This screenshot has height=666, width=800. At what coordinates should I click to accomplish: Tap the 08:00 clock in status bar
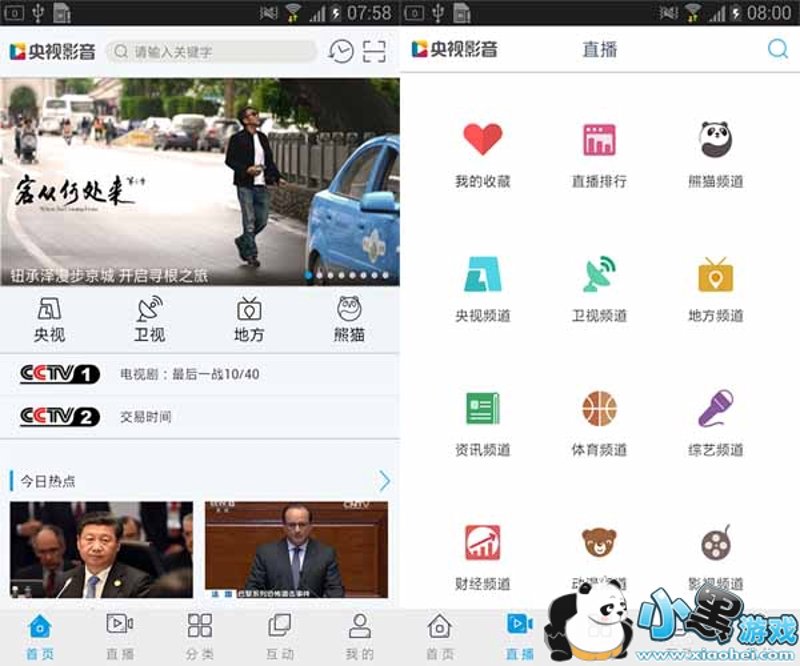coord(769,13)
